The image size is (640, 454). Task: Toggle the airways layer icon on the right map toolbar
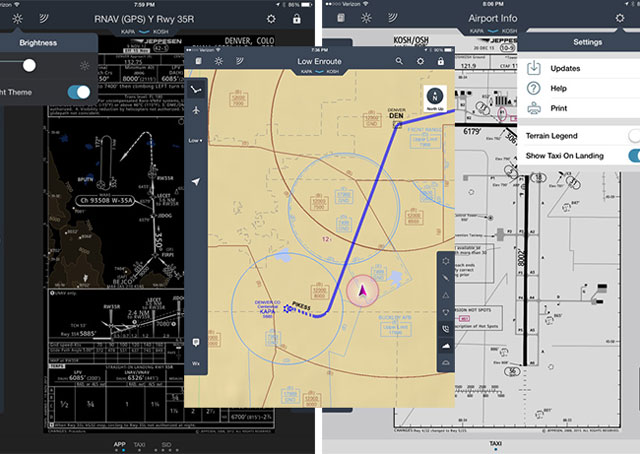tap(446, 278)
